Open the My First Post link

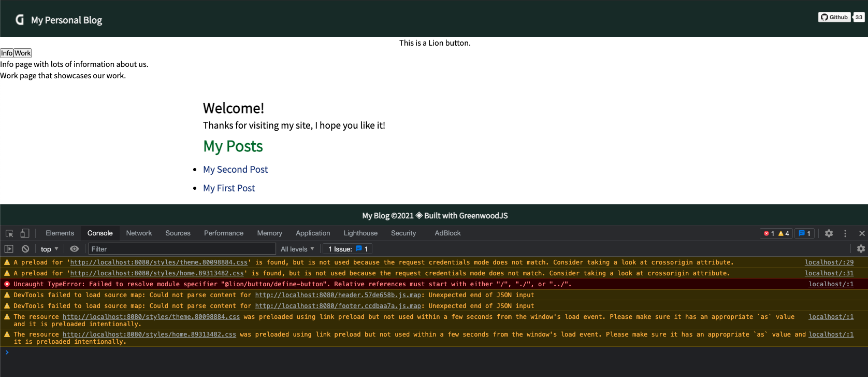click(x=229, y=188)
